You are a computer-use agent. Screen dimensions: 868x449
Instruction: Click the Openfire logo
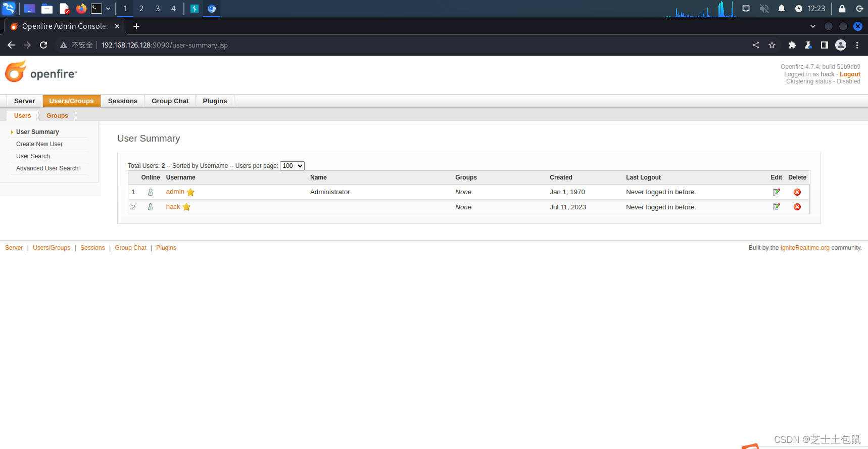tap(41, 72)
